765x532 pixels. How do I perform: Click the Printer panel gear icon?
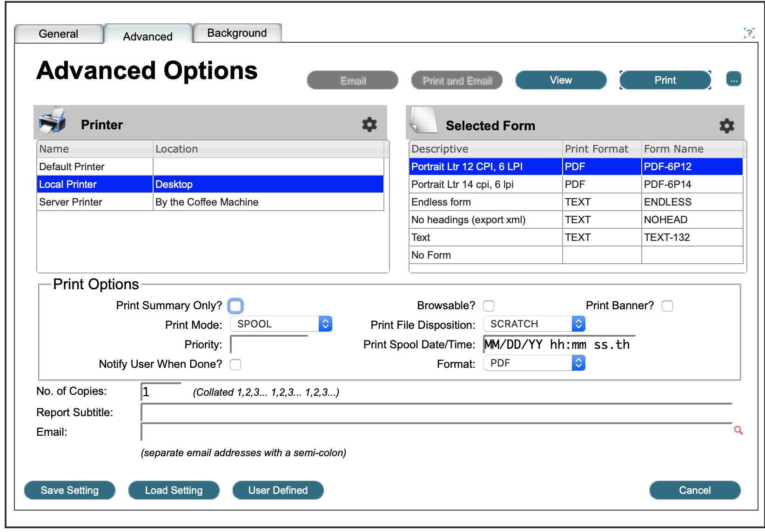point(369,125)
